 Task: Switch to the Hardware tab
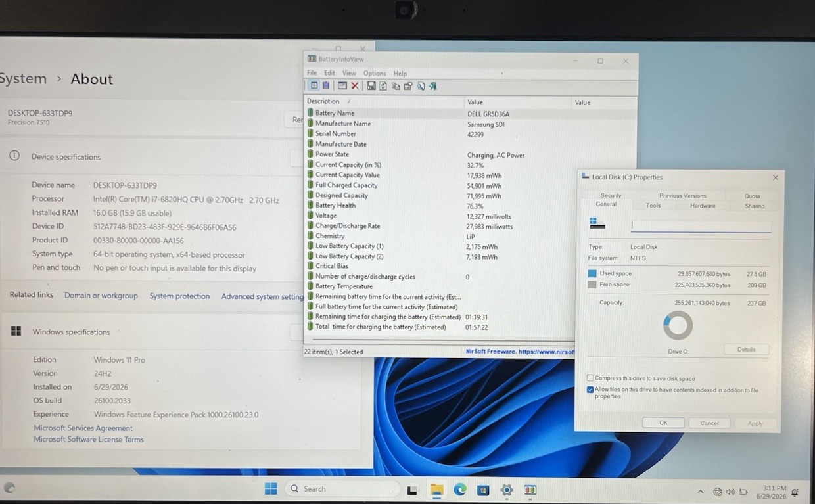click(x=703, y=206)
